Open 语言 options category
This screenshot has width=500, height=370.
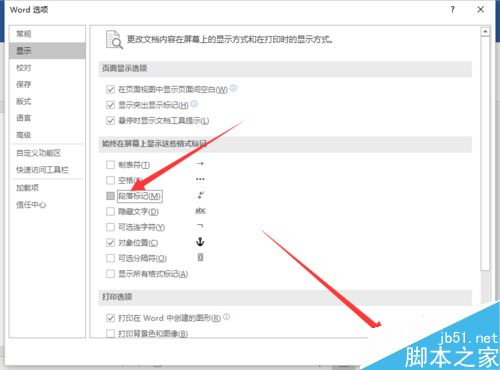tap(47, 118)
